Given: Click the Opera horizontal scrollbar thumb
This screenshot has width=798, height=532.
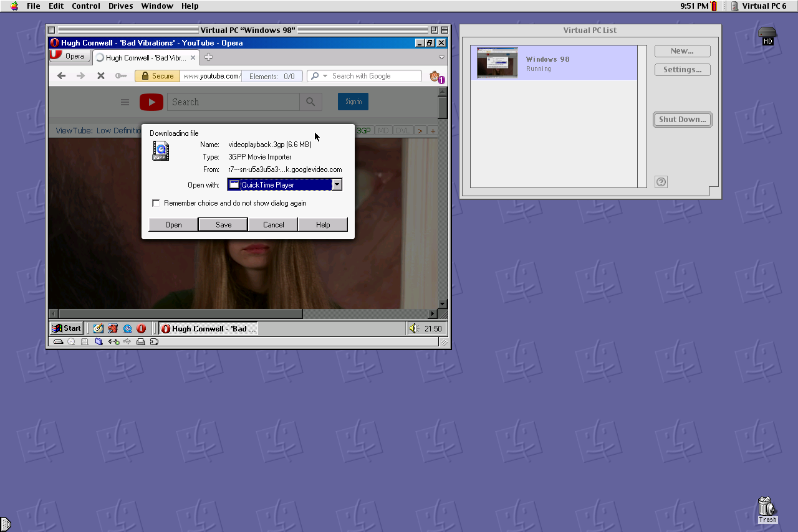Looking at the screenshot, I should (181, 313).
